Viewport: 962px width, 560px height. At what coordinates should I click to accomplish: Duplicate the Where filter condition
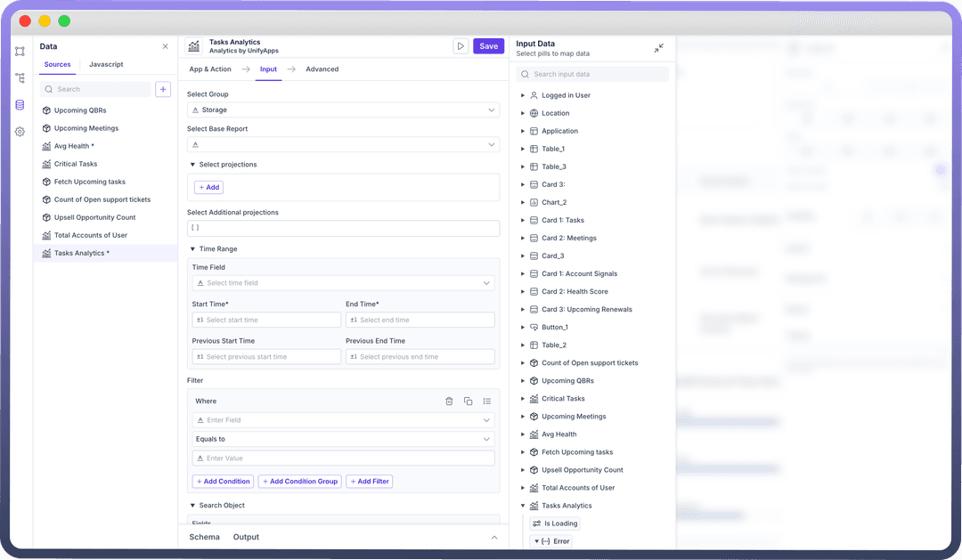coord(468,402)
